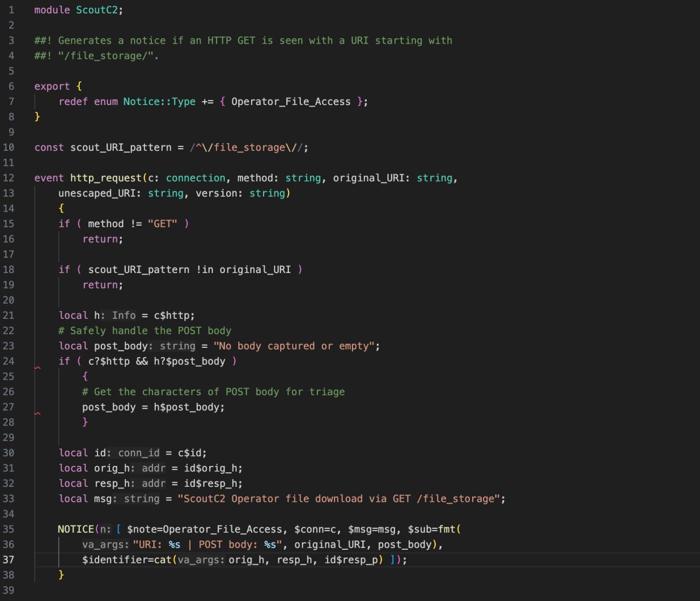The width and height of the screenshot is (700, 601).
Task: Click the 'conn_id' type hint on line 30
Action: point(139,452)
